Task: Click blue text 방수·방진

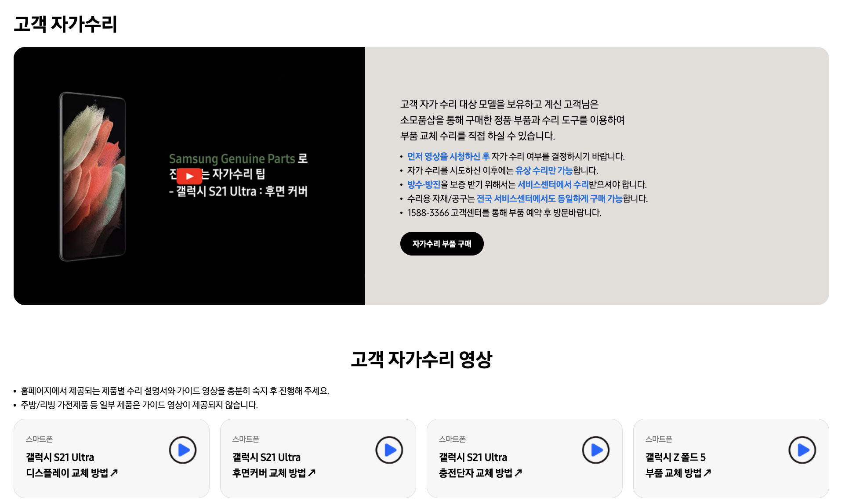Action: point(424,184)
